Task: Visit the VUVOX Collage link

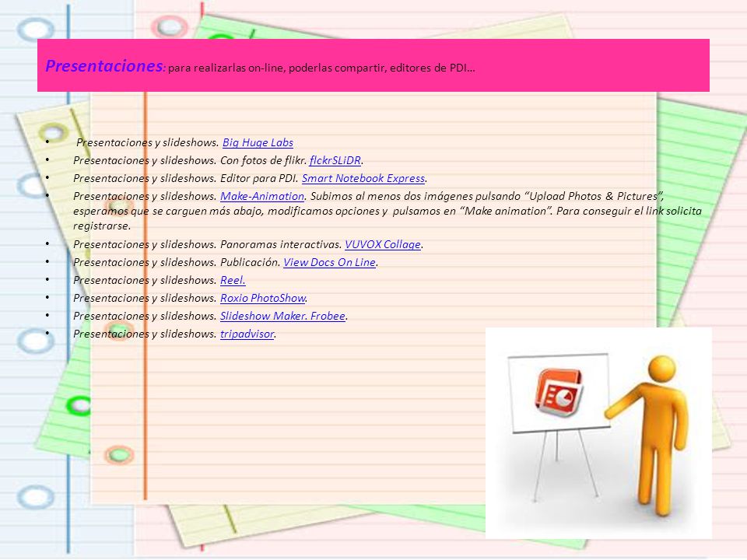Action: (x=383, y=244)
